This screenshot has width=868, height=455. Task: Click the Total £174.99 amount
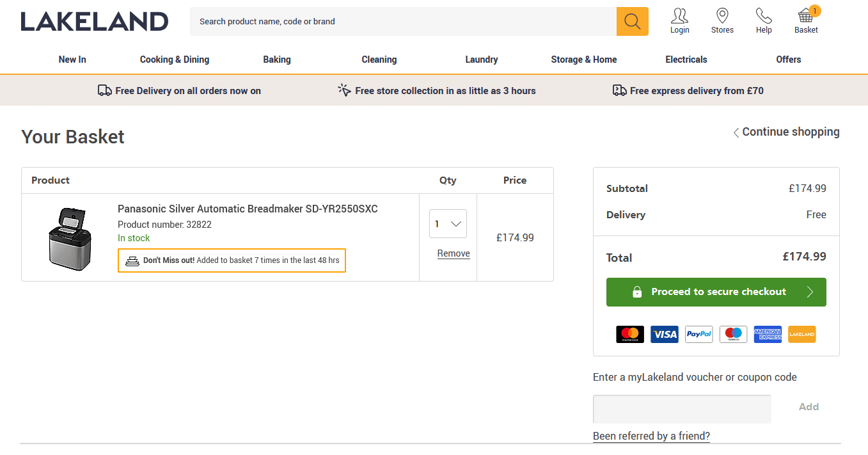[804, 257]
